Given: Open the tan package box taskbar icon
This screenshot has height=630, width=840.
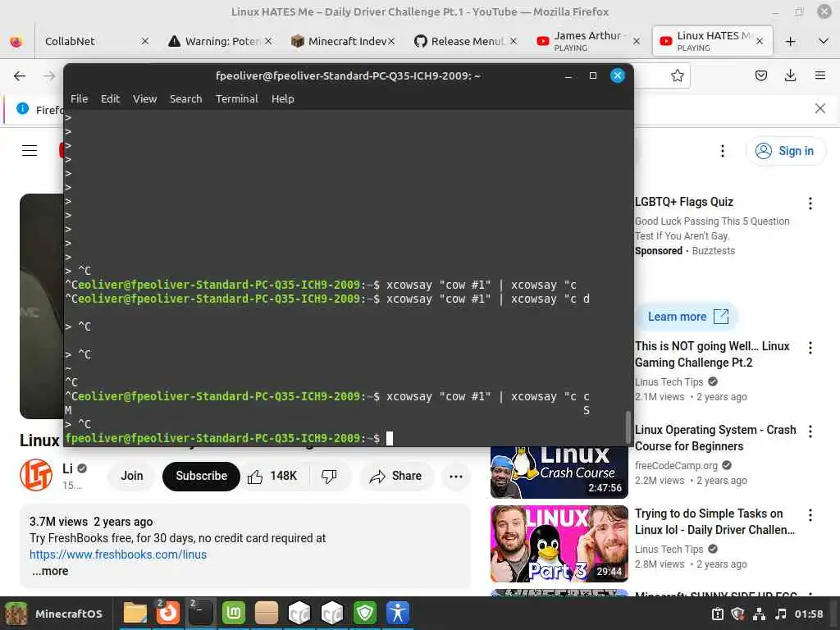Looking at the screenshot, I should pyautogui.click(x=267, y=613).
